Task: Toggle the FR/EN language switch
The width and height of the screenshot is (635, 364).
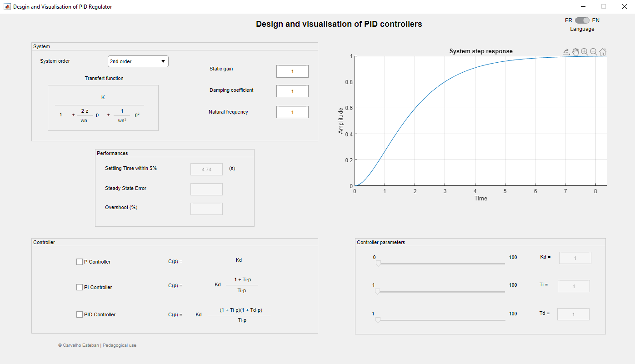Action: pos(582,20)
